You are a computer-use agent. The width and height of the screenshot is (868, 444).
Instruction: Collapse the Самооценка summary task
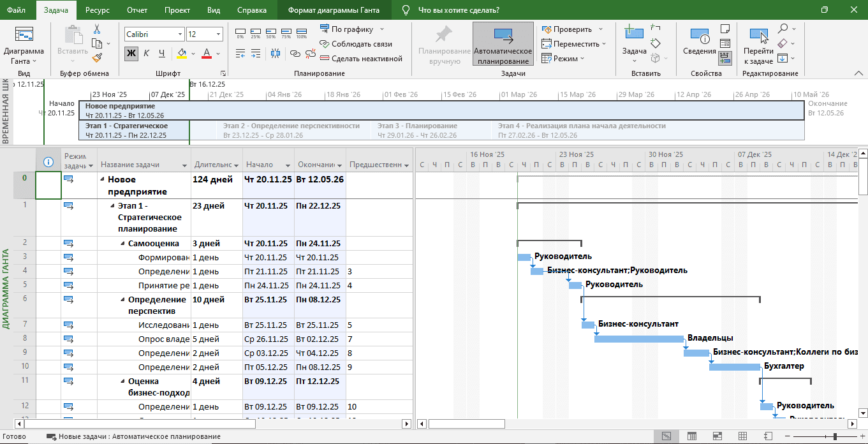(122, 244)
